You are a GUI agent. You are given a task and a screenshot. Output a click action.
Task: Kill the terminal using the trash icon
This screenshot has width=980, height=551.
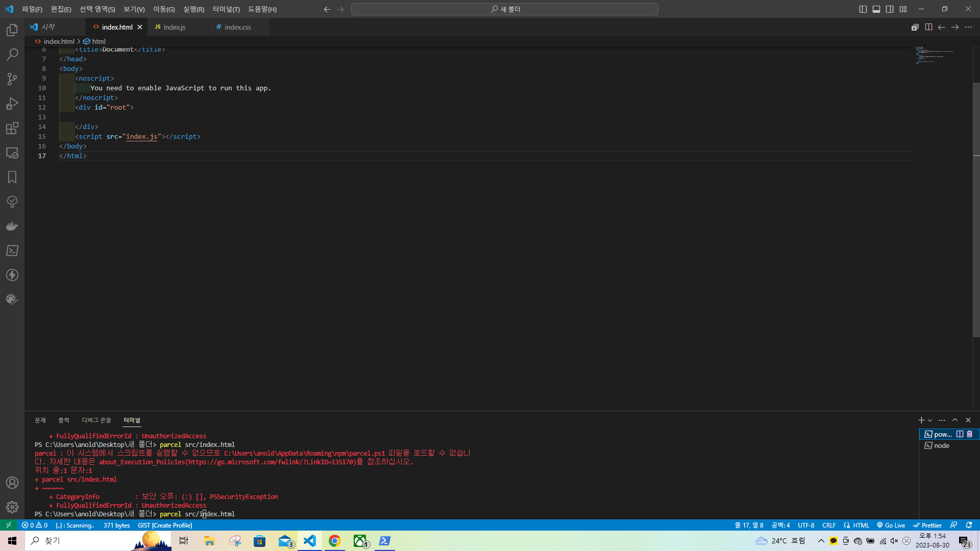(970, 434)
